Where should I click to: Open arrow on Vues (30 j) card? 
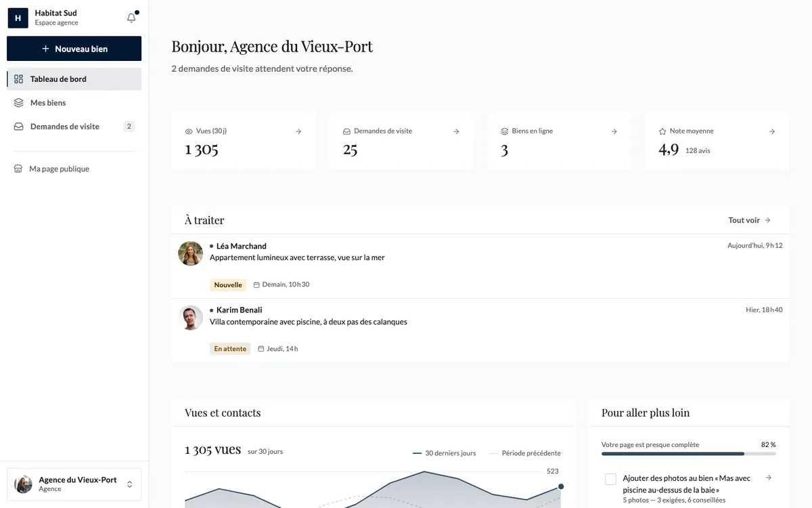tap(298, 131)
